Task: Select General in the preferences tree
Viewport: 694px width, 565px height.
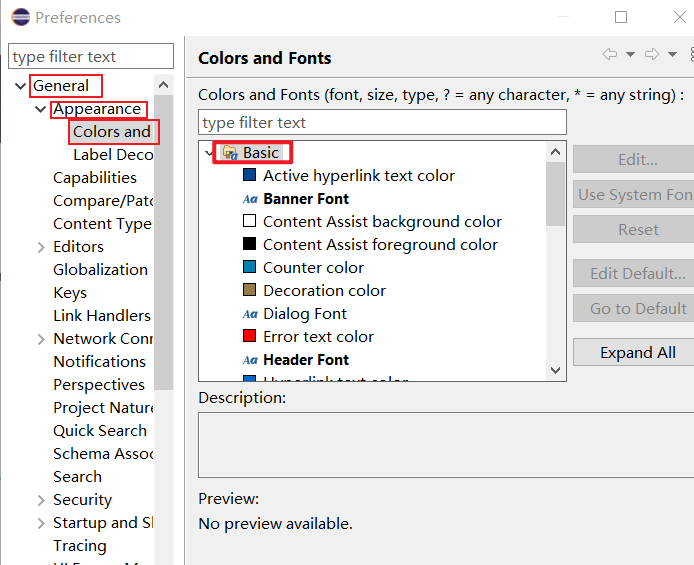Action: 61,85
